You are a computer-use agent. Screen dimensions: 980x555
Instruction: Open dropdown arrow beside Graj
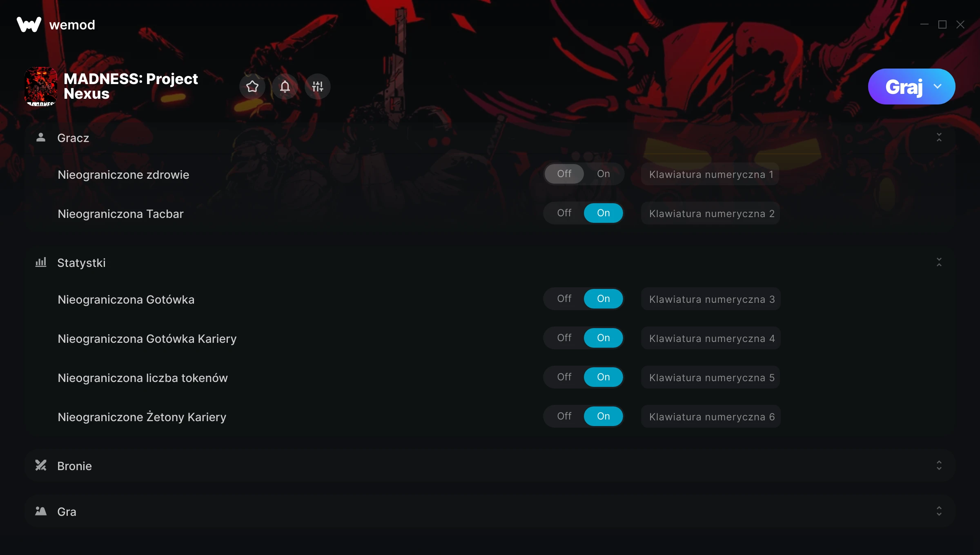(938, 87)
